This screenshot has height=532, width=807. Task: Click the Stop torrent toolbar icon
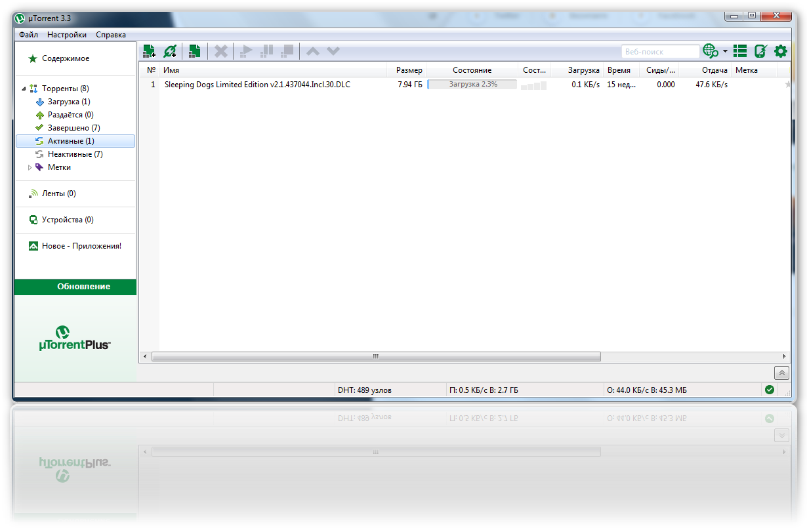click(x=287, y=51)
